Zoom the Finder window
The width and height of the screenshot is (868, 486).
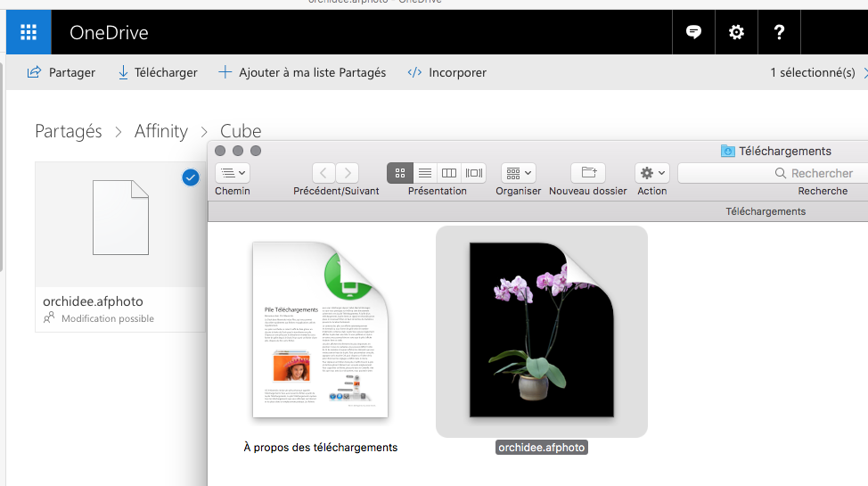point(255,151)
